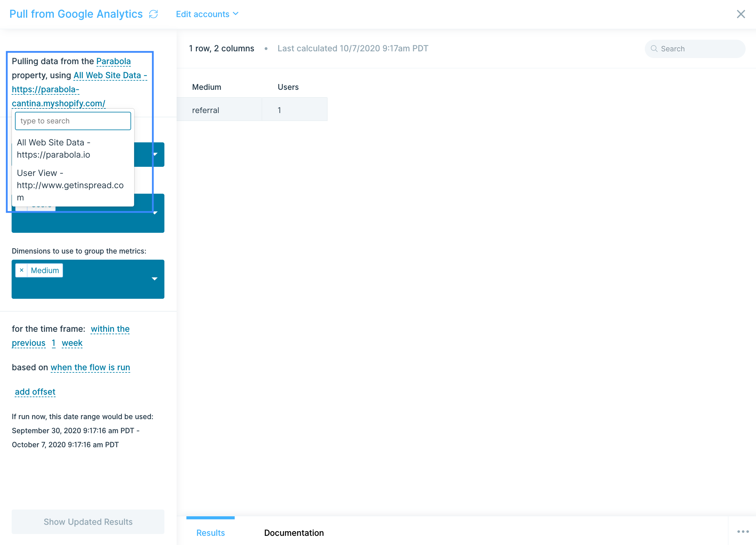Focus the 'type to search' field

click(73, 121)
